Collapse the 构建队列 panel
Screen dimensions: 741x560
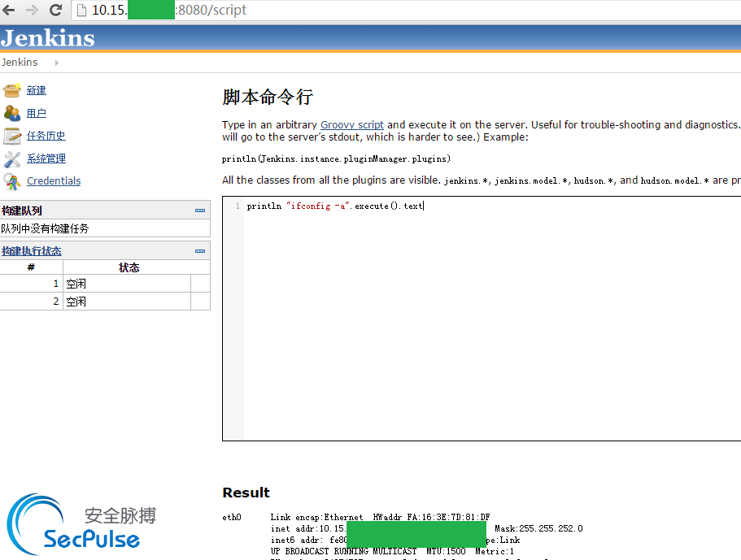tap(200, 211)
